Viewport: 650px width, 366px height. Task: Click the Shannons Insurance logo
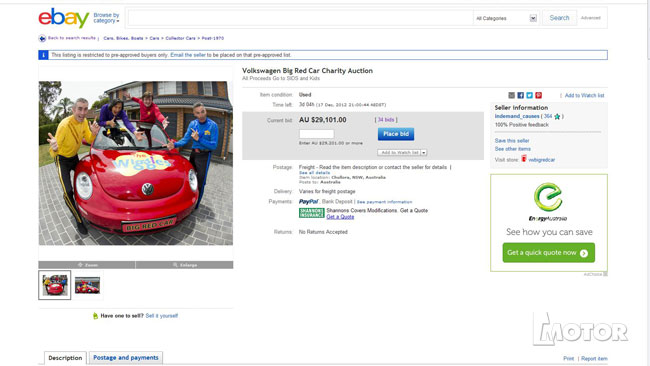pyautogui.click(x=311, y=213)
